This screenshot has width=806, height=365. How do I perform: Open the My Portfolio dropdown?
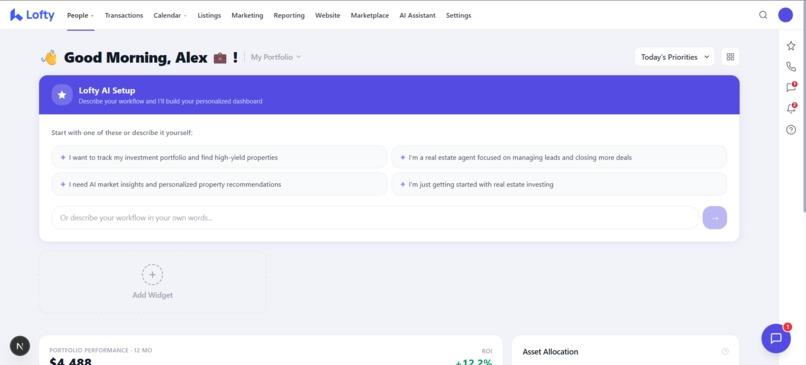[276, 57]
